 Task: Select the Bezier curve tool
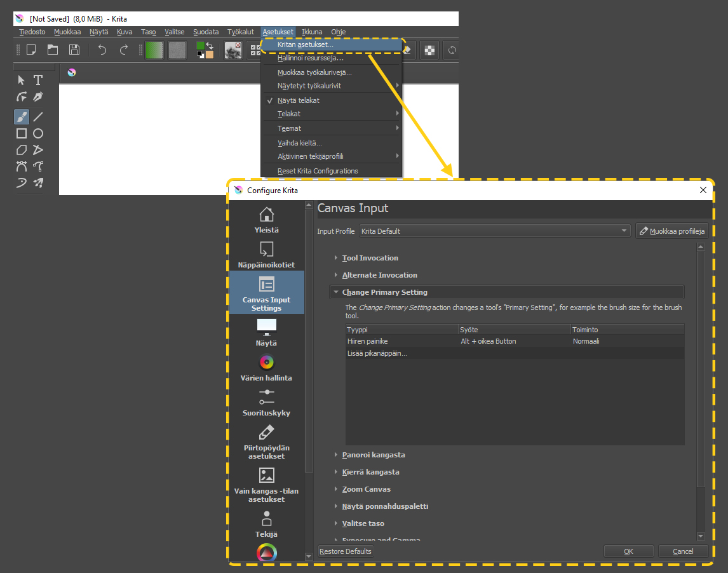coord(22,166)
